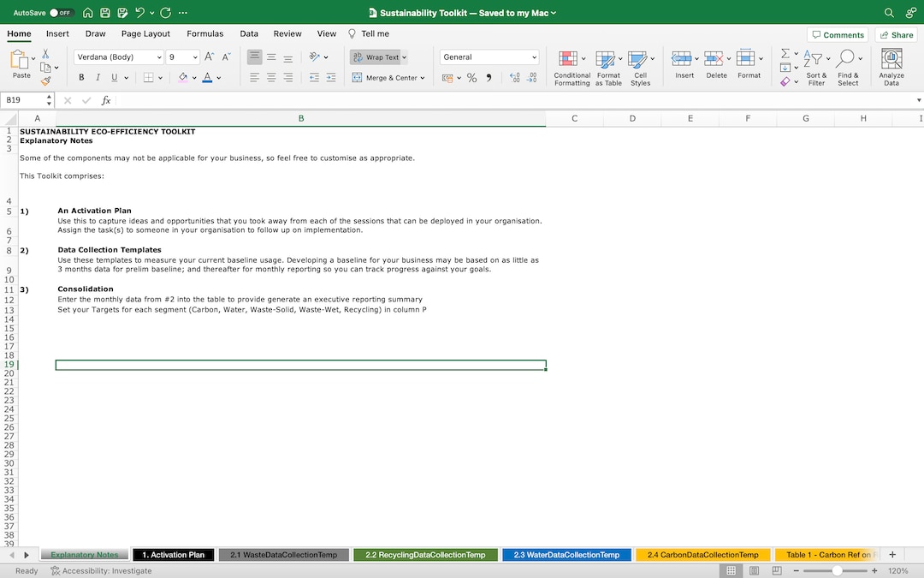Click the Name Box showing B19

[x=21, y=100]
